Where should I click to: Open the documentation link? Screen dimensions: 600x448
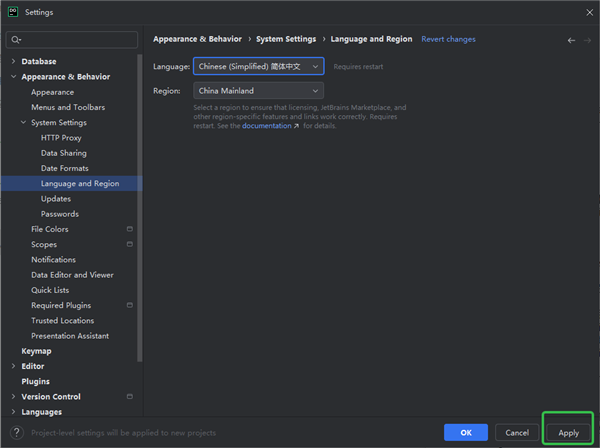tap(269, 126)
